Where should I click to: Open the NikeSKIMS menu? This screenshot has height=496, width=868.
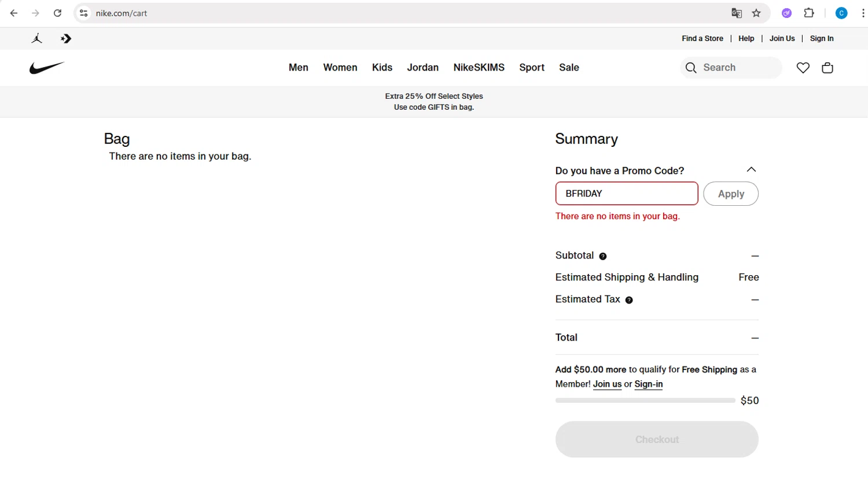[x=479, y=68]
